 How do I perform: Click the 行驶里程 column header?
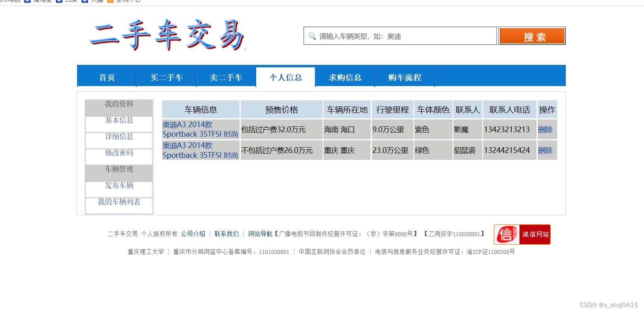coord(393,109)
